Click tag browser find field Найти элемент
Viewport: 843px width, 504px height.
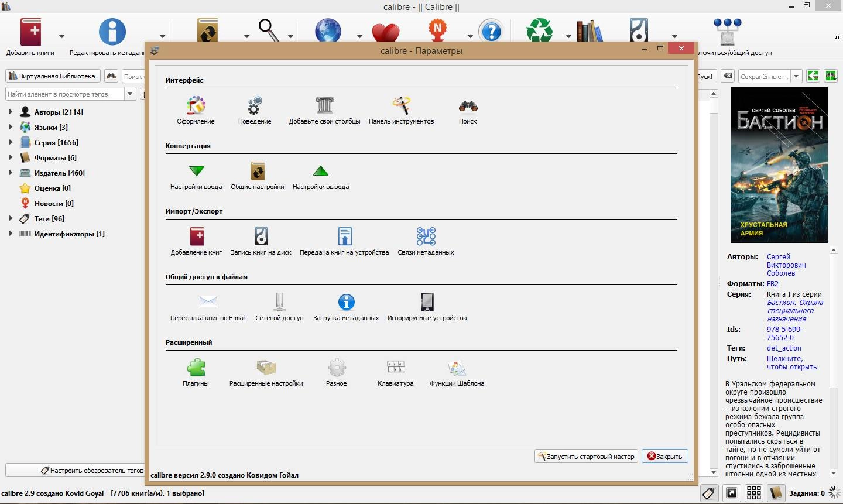[64, 94]
